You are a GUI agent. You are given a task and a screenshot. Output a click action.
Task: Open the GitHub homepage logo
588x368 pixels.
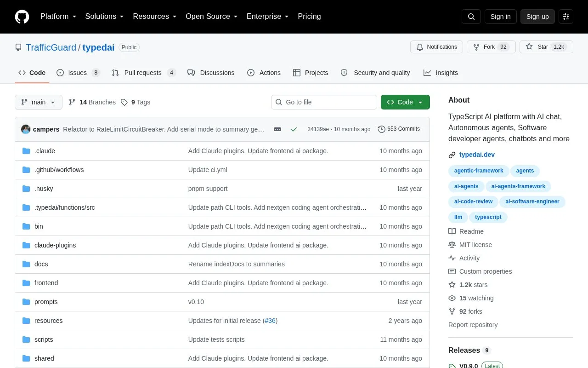point(22,17)
